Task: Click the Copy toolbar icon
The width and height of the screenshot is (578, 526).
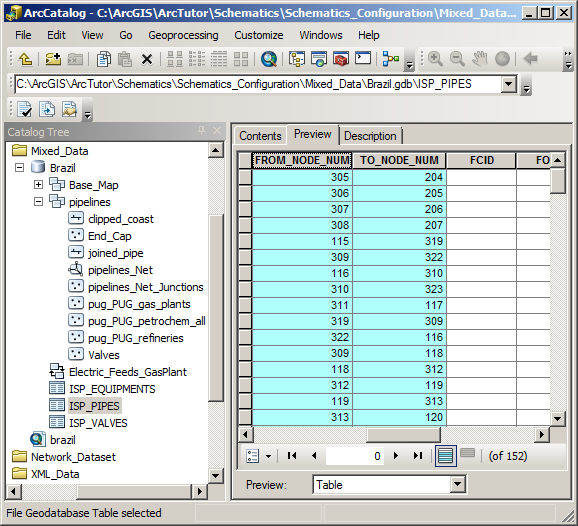Action: tap(104, 59)
